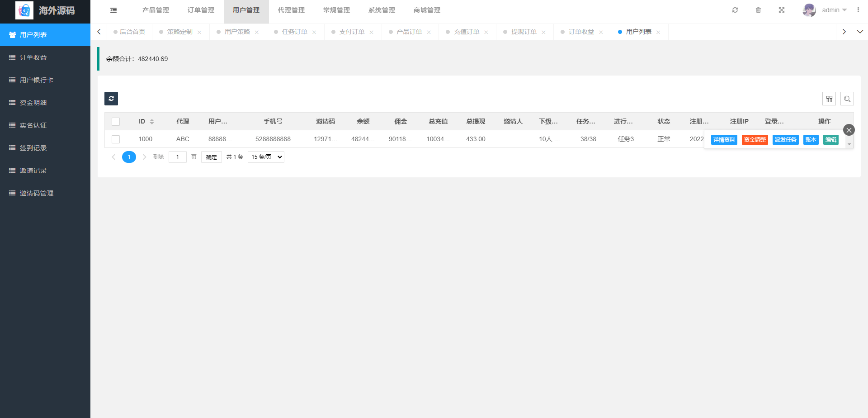This screenshot has height=418, width=868.
Task: Collapse the sidebar with the menu fold icon
Action: 113,10
